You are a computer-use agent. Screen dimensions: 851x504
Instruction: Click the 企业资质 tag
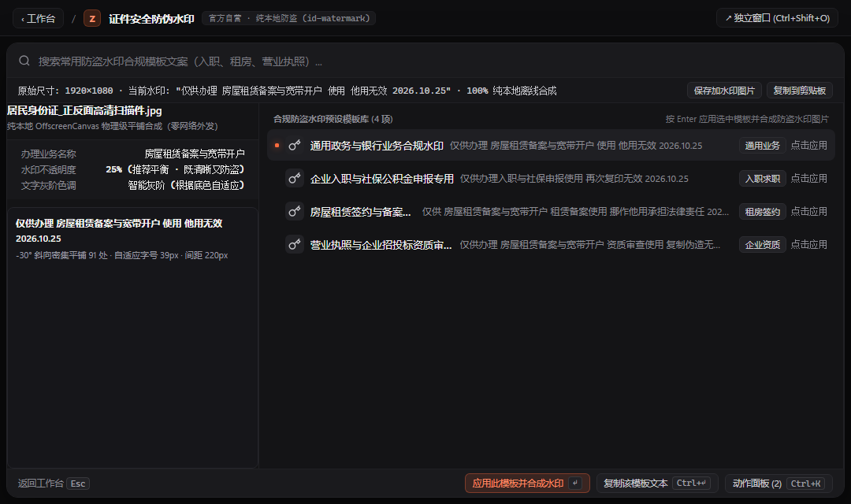click(762, 245)
